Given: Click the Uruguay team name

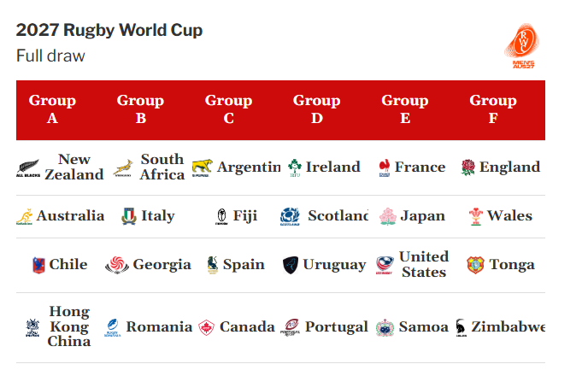Looking at the screenshot, I should click(334, 265).
